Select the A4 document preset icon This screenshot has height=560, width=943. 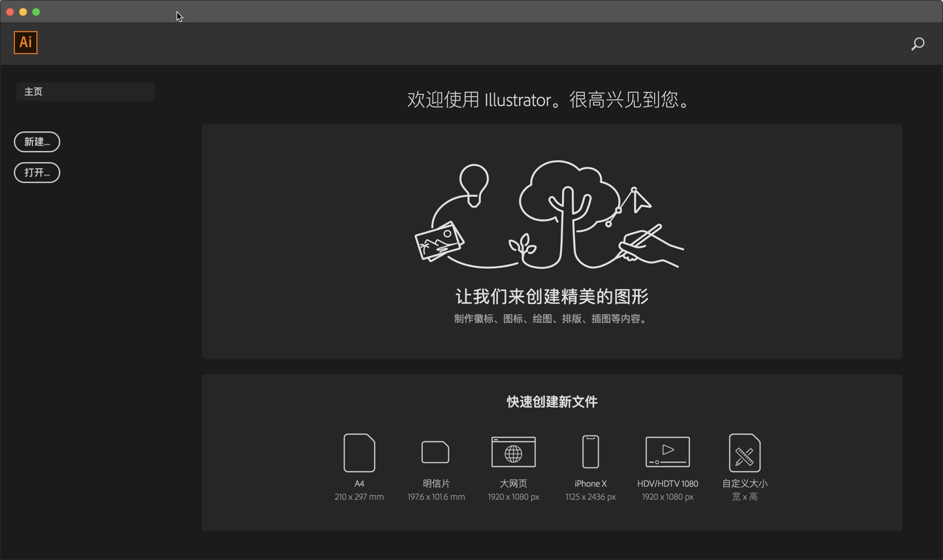[x=359, y=452]
